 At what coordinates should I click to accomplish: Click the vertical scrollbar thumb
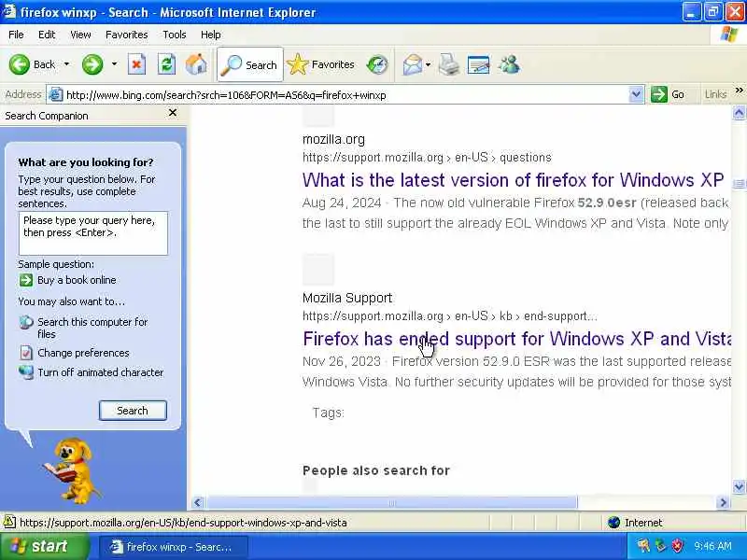coord(739,184)
